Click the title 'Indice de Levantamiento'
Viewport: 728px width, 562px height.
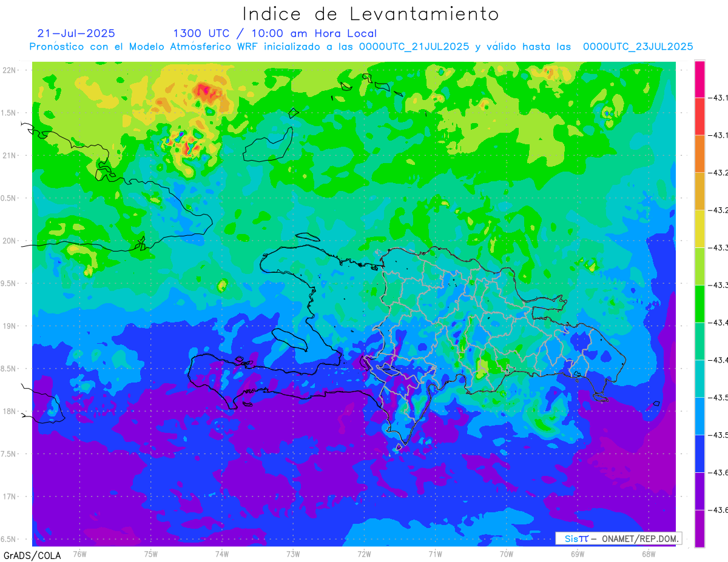[371, 13]
